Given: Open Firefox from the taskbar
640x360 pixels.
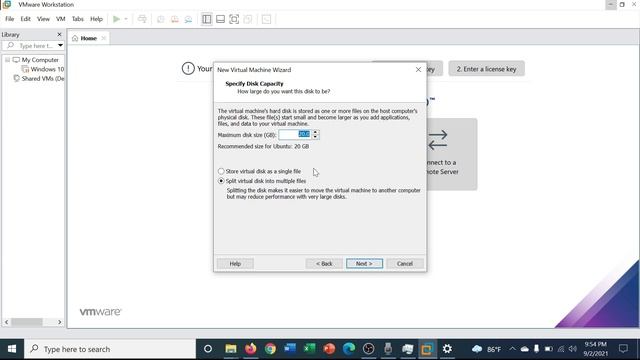Looking at the screenshot, I should [x=251, y=349].
